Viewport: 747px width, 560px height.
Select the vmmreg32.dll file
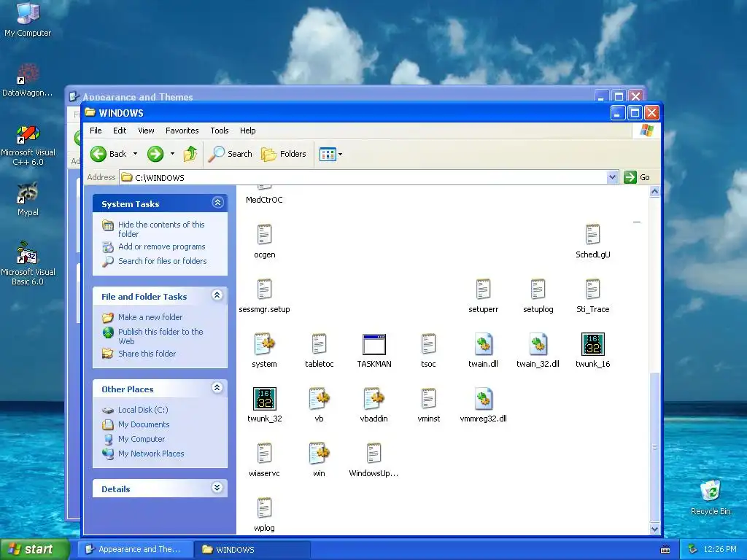click(483, 399)
